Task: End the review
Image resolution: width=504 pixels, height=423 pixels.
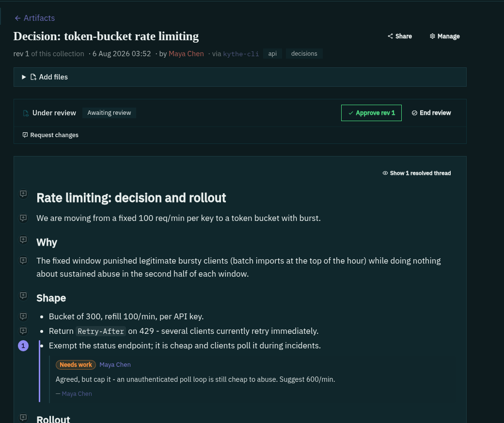Action: 431,113
